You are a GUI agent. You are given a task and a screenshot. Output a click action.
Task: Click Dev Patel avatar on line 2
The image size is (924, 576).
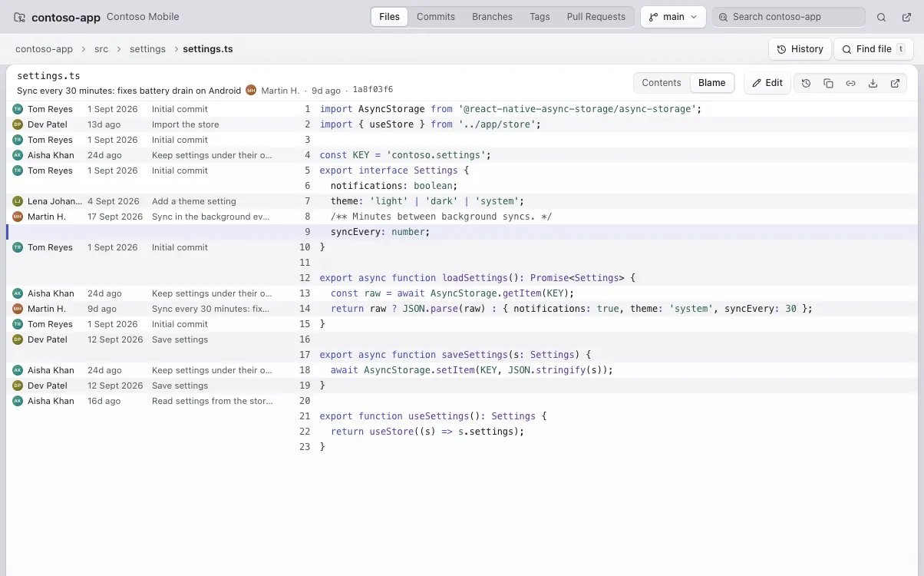(18, 124)
